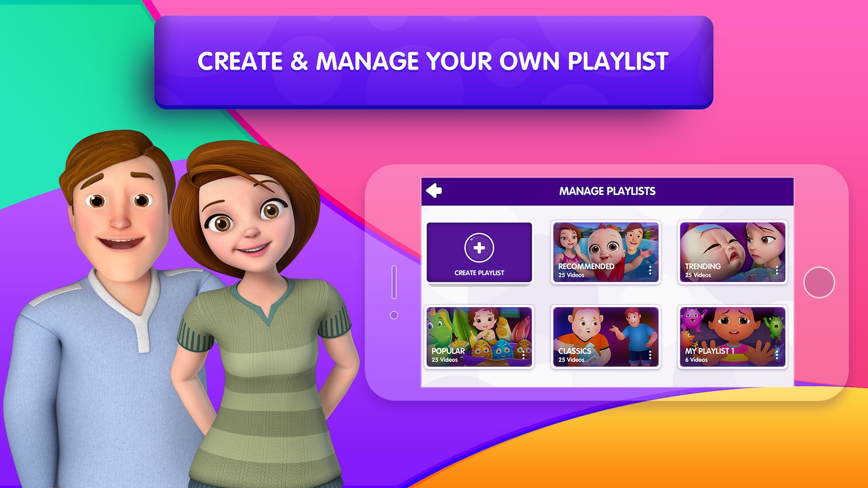
Task: Open options menu for Classics playlist
Action: 650,354
